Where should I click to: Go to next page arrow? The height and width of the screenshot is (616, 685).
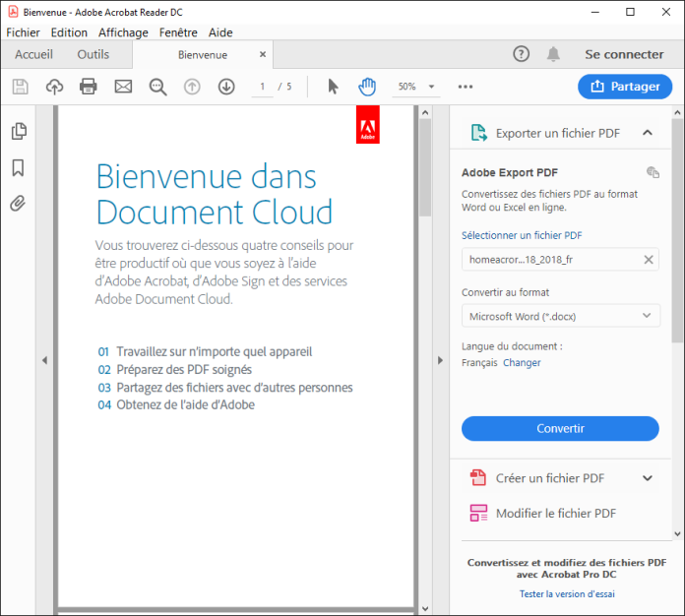(226, 87)
